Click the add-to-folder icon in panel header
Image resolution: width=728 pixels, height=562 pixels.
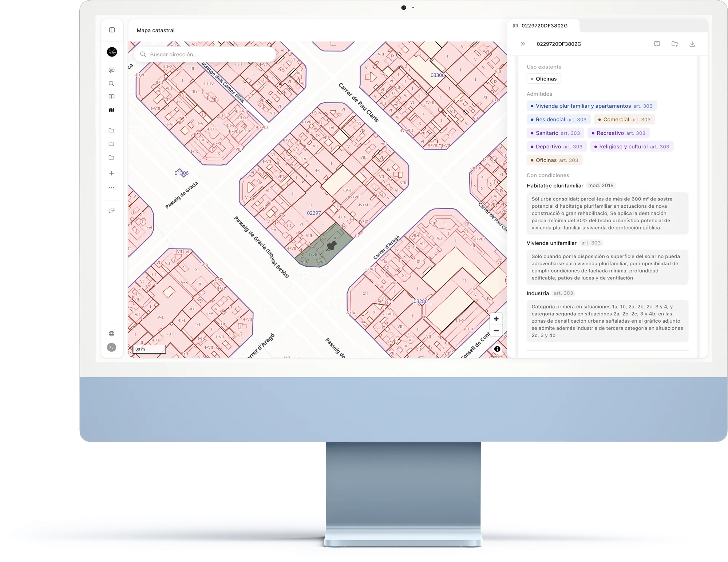point(675,44)
